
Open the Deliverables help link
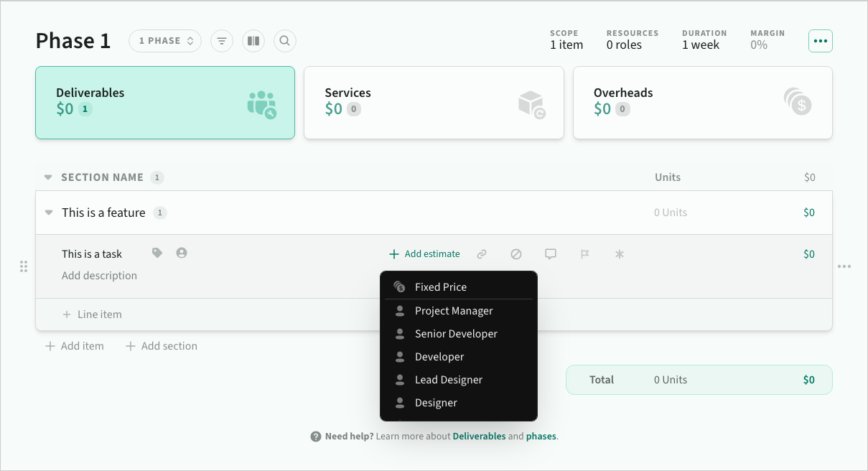point(479,436)
